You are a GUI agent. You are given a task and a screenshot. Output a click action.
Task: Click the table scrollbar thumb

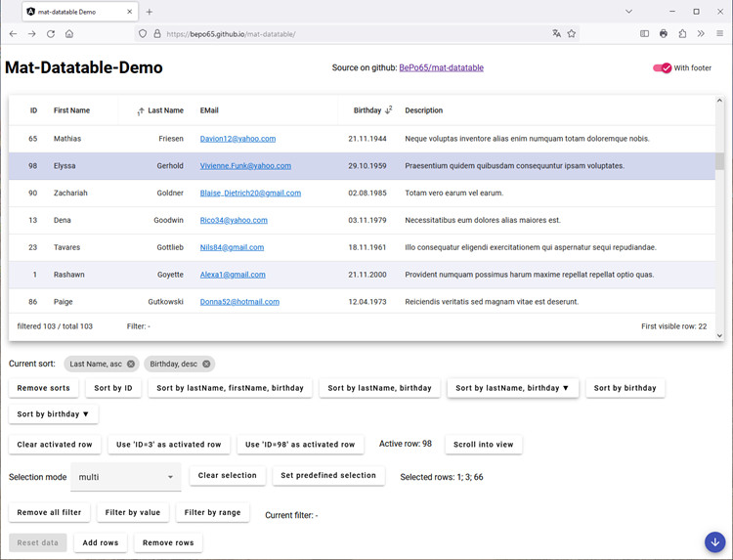coord(720,161)
